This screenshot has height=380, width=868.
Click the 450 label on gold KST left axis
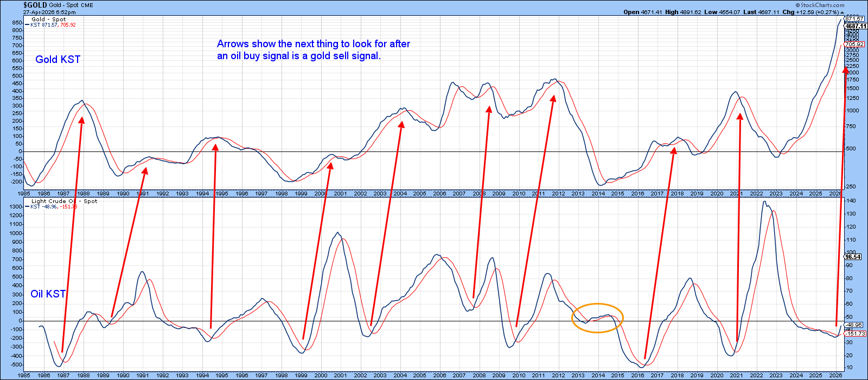coord(17,84)
